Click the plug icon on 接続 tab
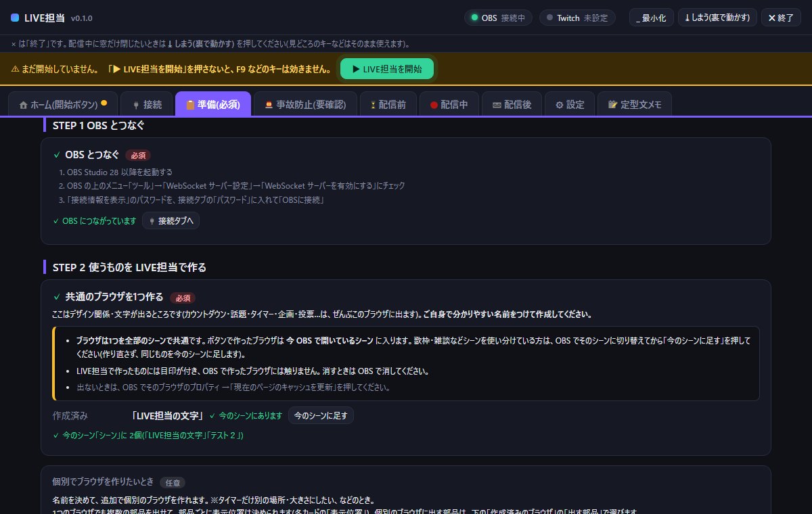Image resolution: width=812 pixels, height=514 pixels. 135,105
